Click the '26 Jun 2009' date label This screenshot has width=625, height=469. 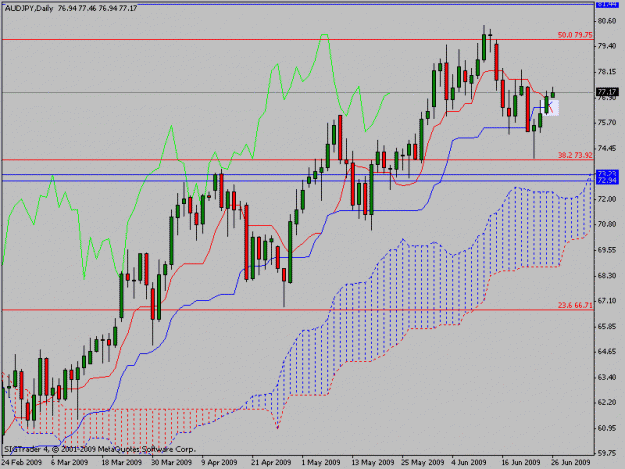[x=570, y=462]
